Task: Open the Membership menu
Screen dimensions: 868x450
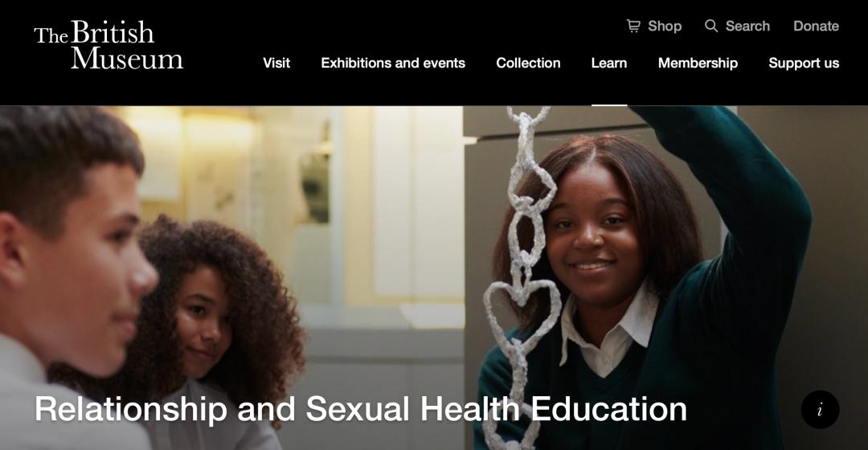Action: (698, 63)
